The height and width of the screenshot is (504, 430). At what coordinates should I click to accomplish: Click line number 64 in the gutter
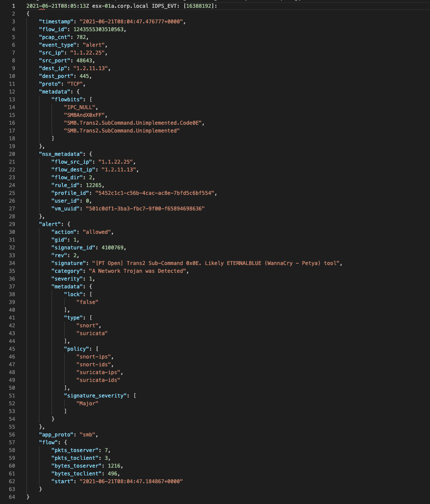click(x=12, y=497)
